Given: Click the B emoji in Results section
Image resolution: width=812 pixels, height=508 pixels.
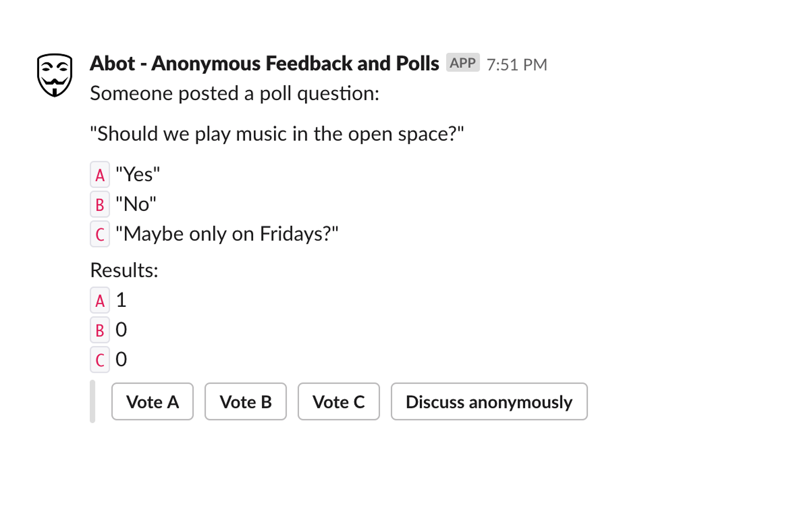Looking at the screenshot, I should click(x=100, y=330).
